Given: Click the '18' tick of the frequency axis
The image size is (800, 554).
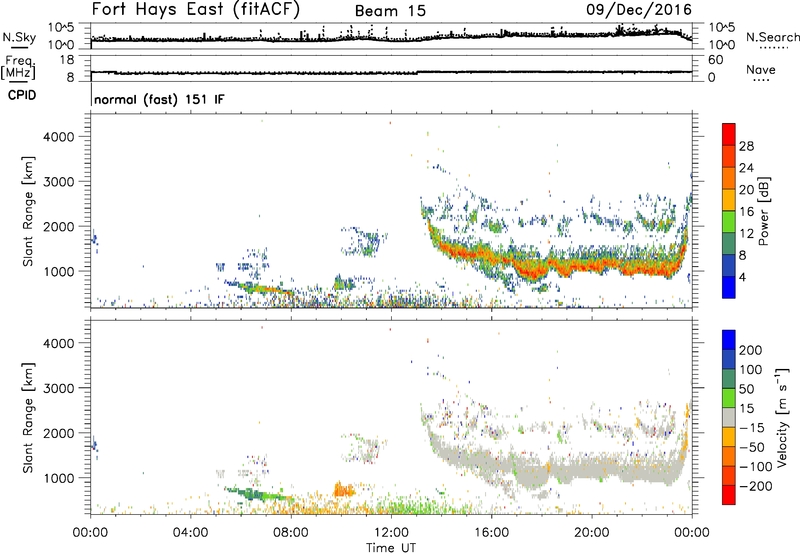Looking at the screenshot, I should [x=67, y=60].
